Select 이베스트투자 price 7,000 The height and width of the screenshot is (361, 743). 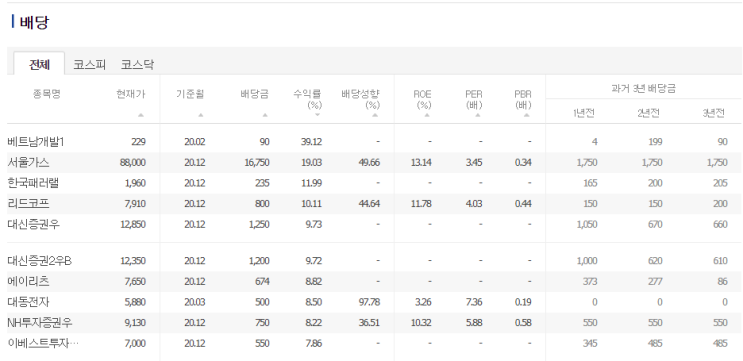tap(135, 343)
